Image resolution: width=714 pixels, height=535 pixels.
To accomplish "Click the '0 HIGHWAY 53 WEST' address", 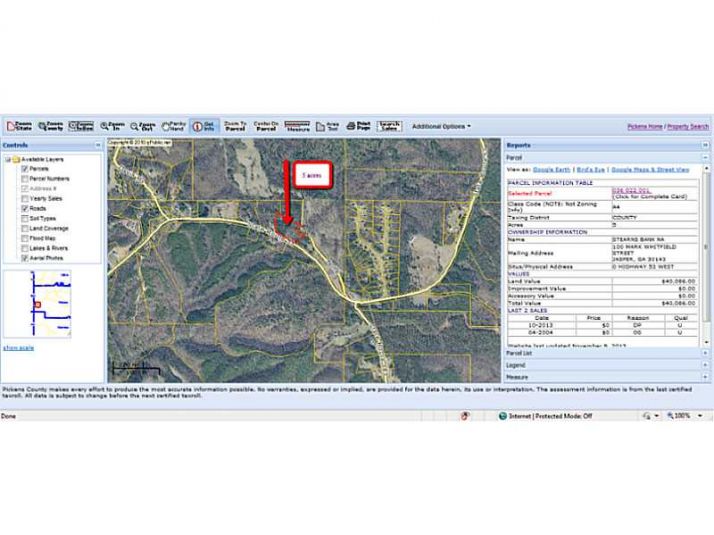I will coord(642,267).
